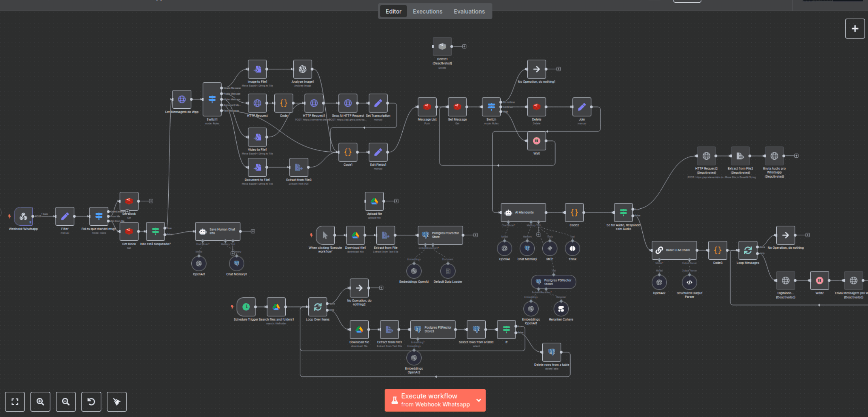Select the Think tool sub-node
868x417 pixels.
point(573,248)
